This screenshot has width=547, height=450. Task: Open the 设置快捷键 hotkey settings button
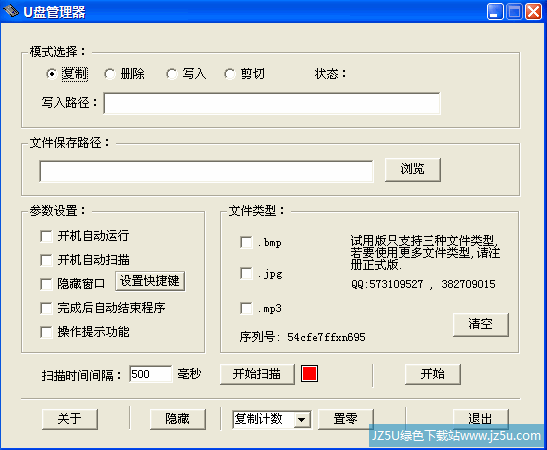click(x=150, y=281)
